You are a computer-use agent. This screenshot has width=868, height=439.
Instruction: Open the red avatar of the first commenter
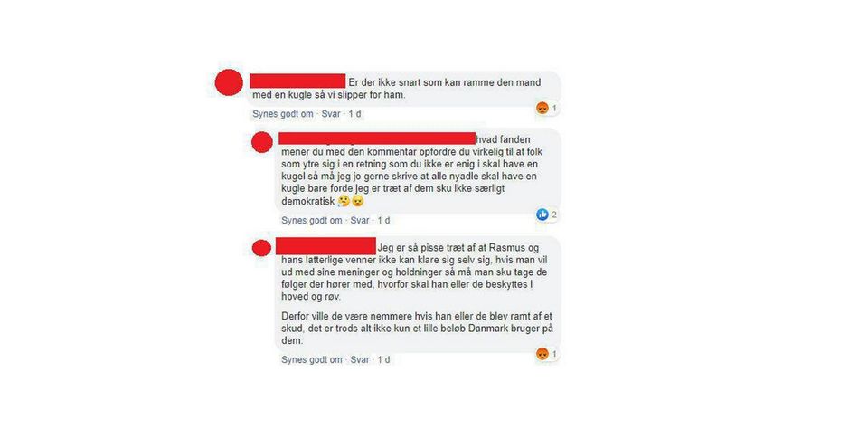229,82
